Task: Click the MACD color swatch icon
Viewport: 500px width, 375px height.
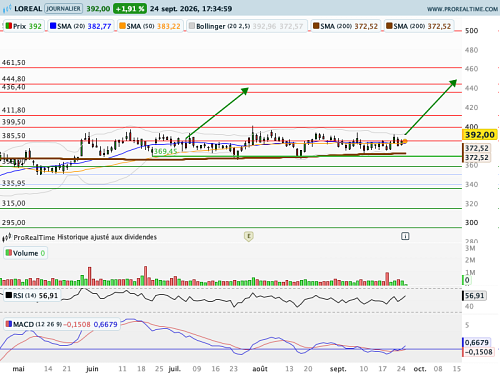Action: (9, 324)
